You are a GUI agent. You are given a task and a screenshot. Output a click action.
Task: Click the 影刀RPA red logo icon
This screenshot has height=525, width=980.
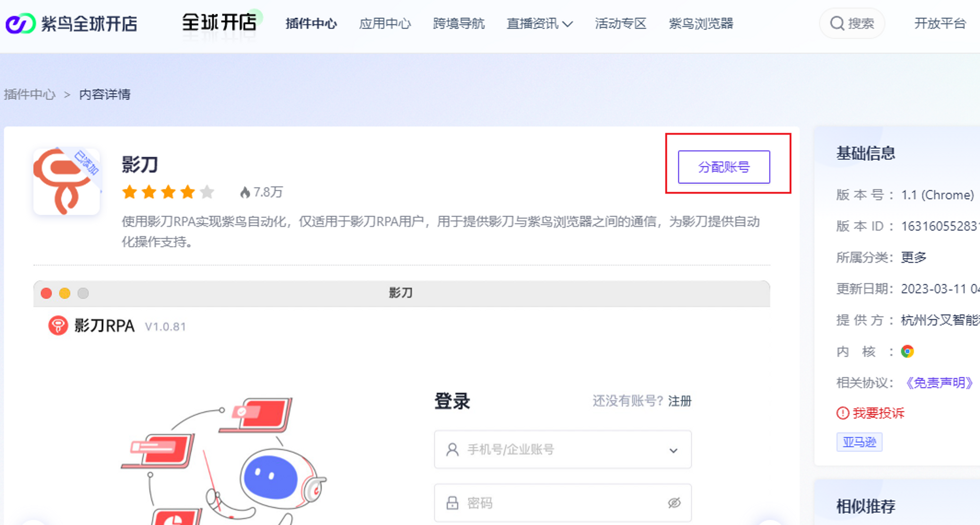tap(58, 325)
